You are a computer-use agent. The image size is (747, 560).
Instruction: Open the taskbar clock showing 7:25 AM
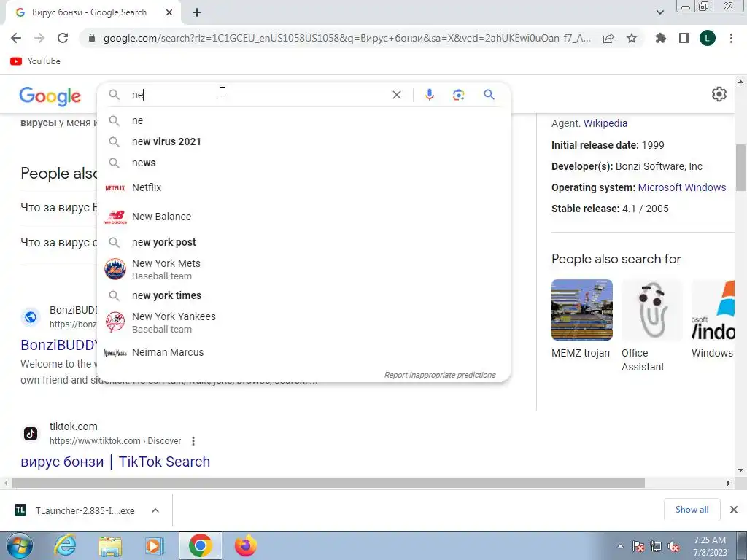(710, 546)
